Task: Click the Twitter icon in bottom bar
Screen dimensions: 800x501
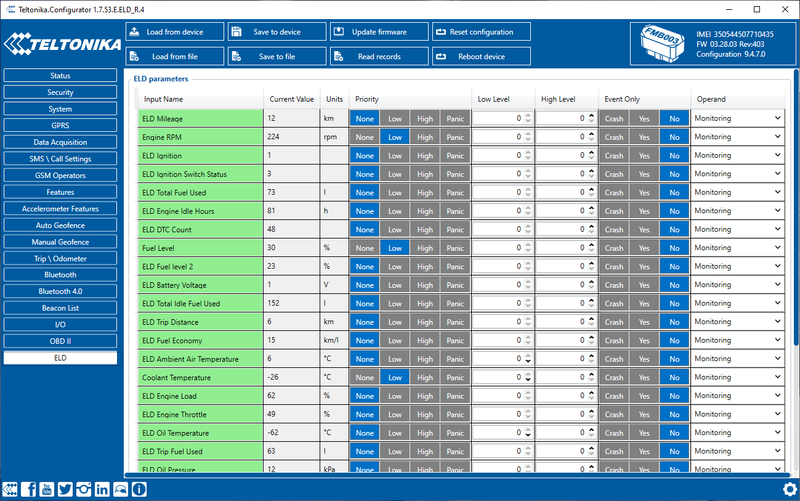Action: pyautogui.click(x=65, y=489)
